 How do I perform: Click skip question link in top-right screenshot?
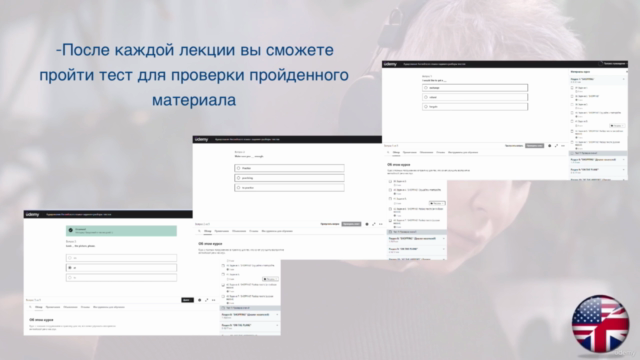(514, 146)
